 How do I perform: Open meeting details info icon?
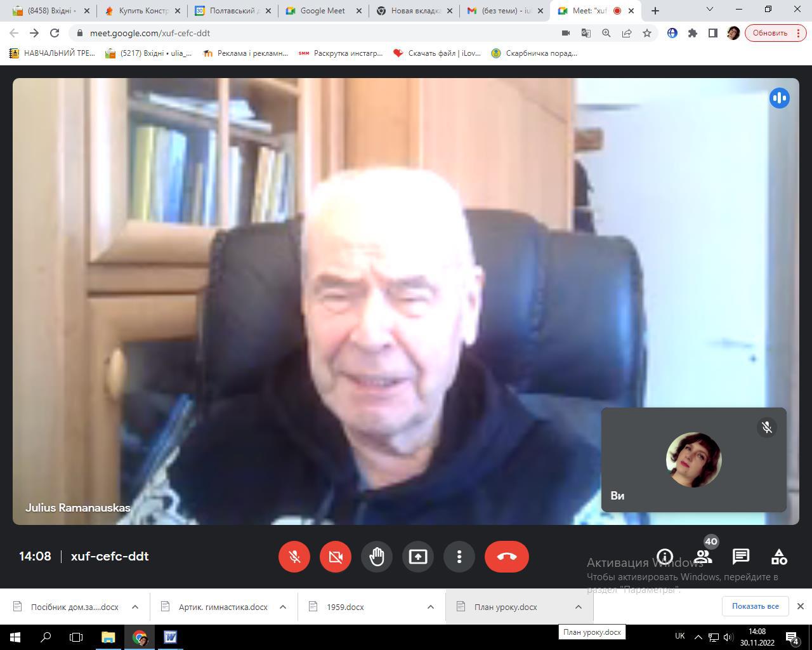(665, 557)
